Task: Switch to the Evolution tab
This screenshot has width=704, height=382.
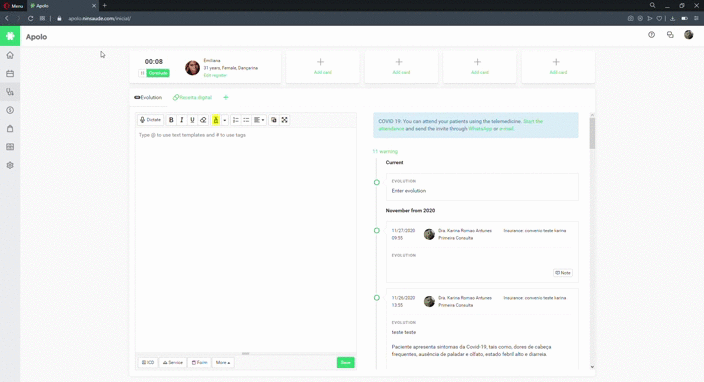Action: tap(148, 97)
